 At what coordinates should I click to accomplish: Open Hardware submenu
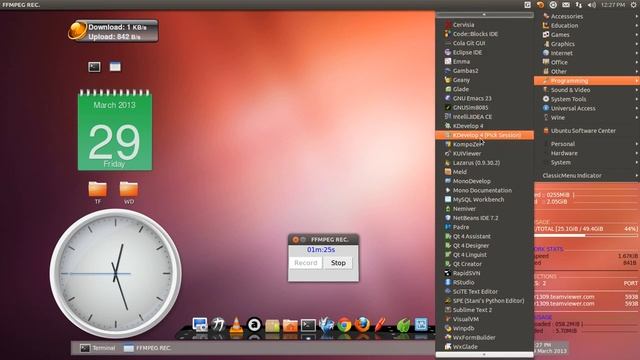coord(587,153)
